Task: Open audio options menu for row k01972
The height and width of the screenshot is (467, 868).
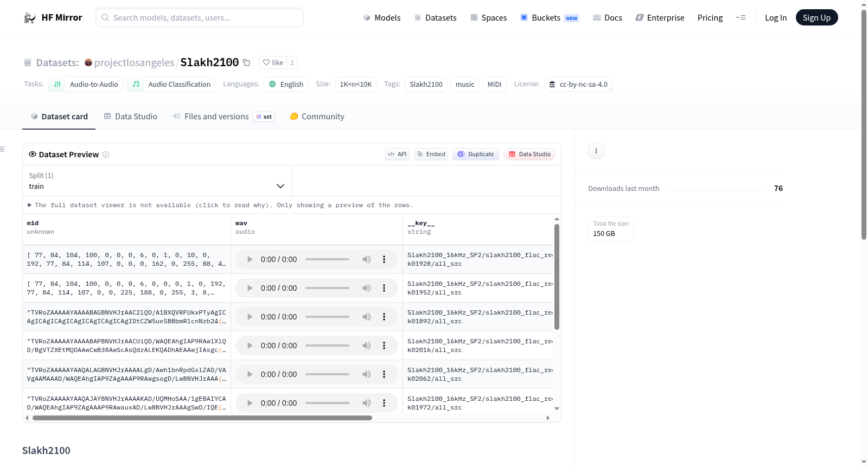Action: [384, 403]
